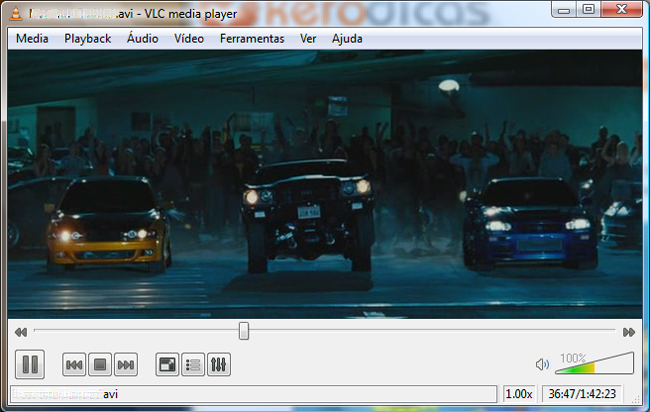
Task: Stop the video playback
Action: pyautogui.click(x=100, y=365)
